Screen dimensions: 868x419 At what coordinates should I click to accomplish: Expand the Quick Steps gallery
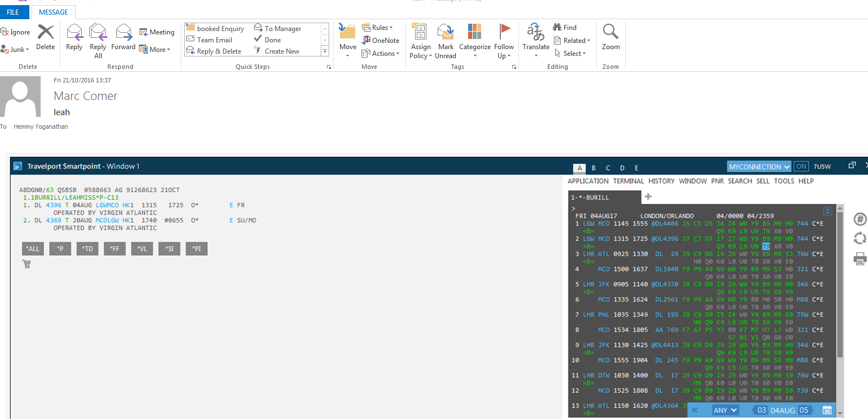(x=325, y=51)
